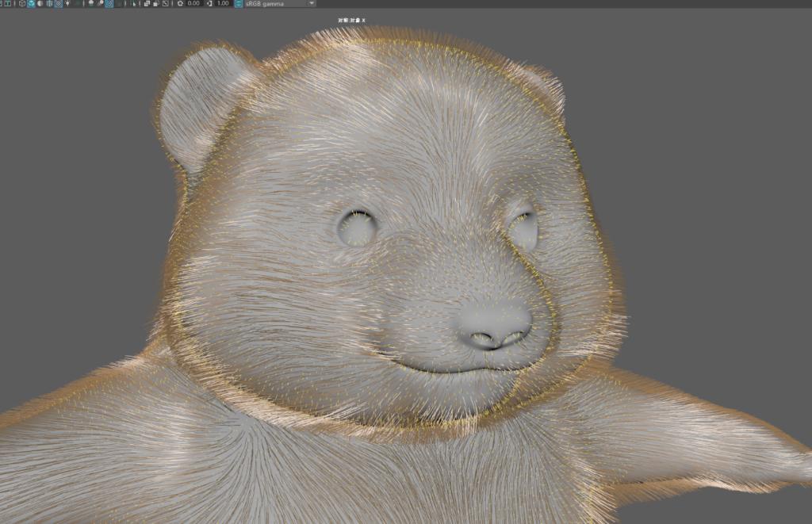Enable X-ray shading icon
812x524 pixels.
(147, 4)
